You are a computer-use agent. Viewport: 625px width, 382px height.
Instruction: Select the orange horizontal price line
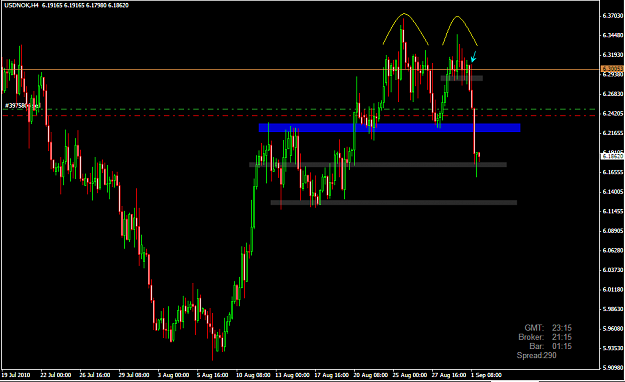click(x=300, y=69)
